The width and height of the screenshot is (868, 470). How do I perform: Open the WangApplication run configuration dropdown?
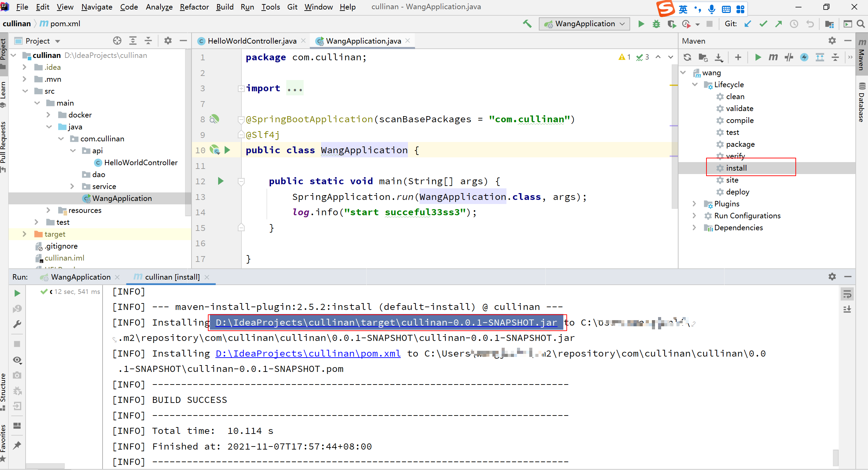click(x=585, y=24)
